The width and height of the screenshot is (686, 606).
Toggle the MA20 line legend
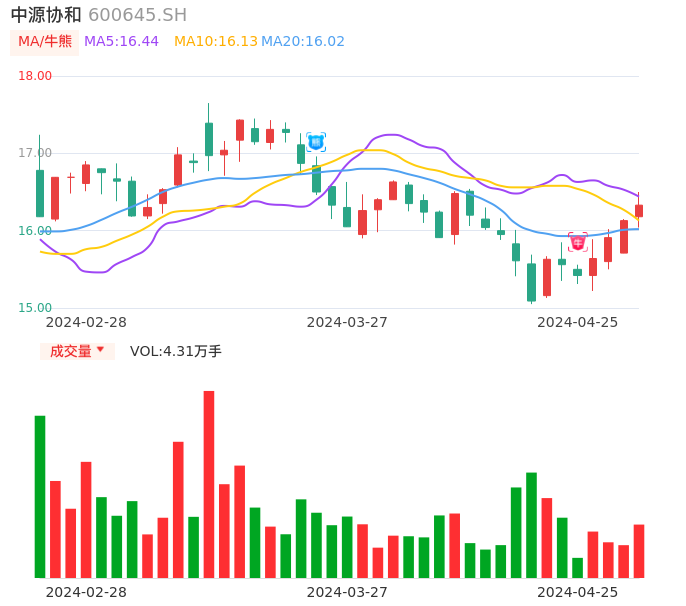[x=302, y=41]
